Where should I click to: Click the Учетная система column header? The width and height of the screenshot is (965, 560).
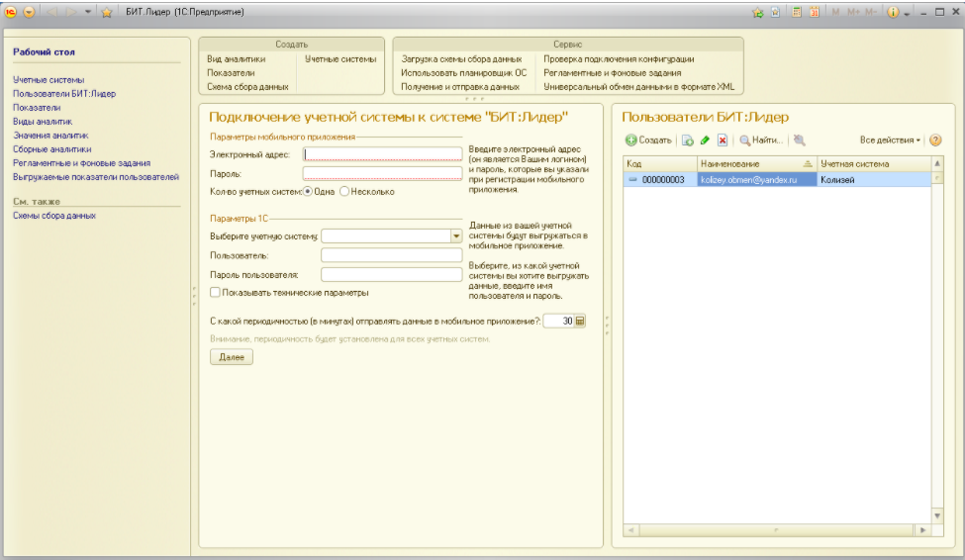875,163
